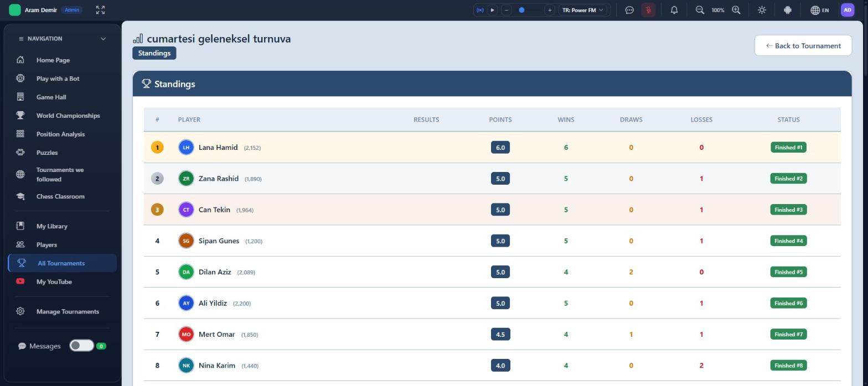Decrease radio volume with minus button
The width and height of the screenshot is (868, 386).
(507, 10)
